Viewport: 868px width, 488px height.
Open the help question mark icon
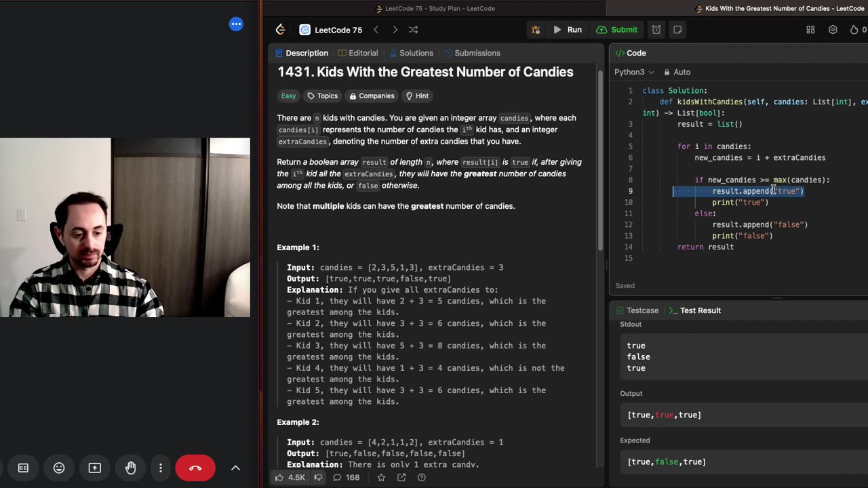(x=421, y=478)
